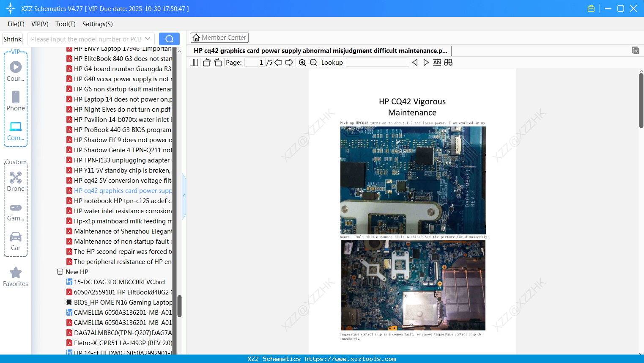This screenshot has width=644, height=363.
Task: Open the model number dropdown arrow
Action: point(148,39)
